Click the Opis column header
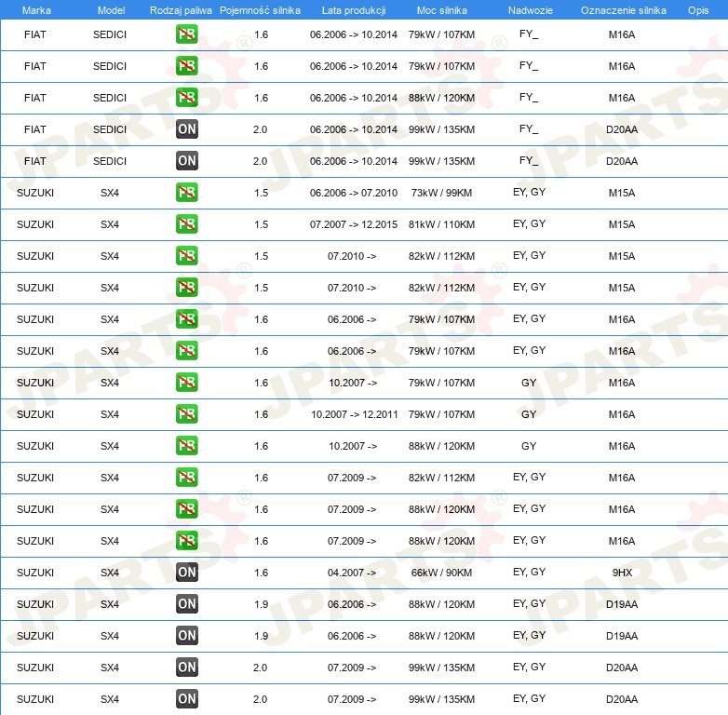This screenshot has width=728, height=715. 698,10
